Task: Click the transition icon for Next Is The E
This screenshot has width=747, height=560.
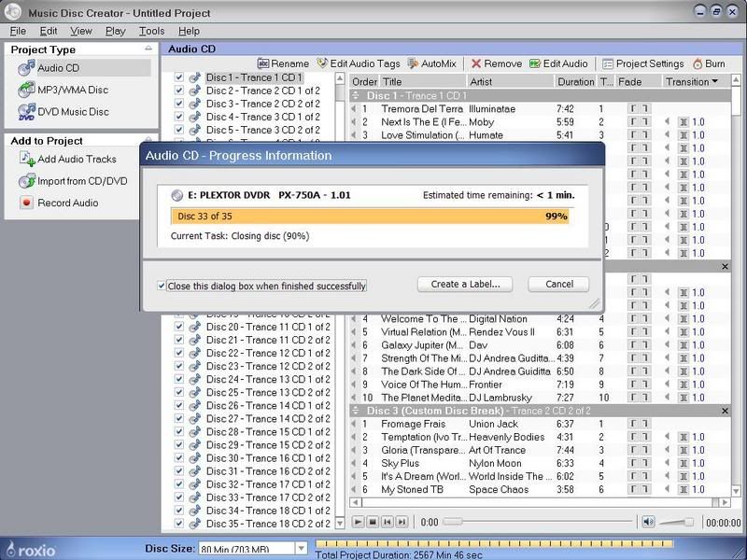Action: click(684, 122)
